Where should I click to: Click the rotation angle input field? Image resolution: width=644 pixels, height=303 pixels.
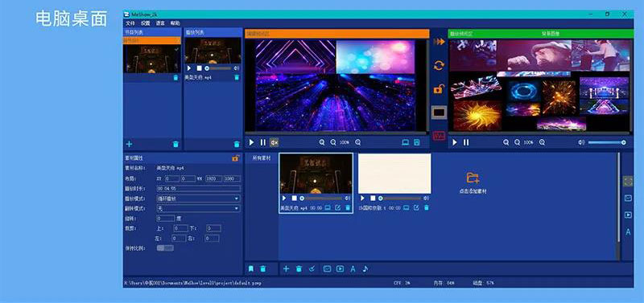(x=166, y=219)
